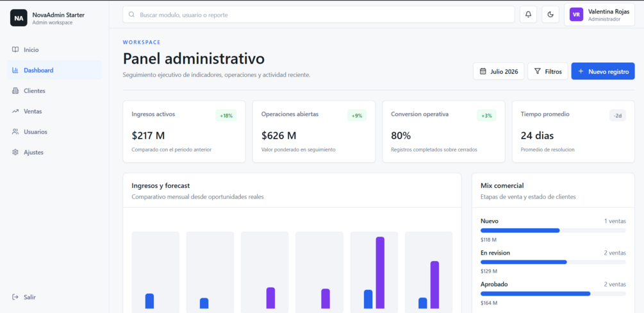Image resolution: width=644 pixels, height=313 pixels.
Task: Click the 80% value
Action: [401, 135]
